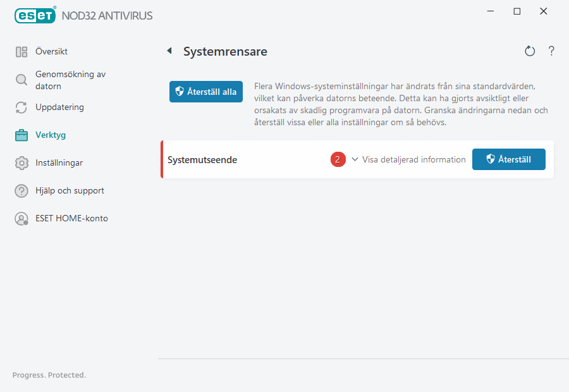Click Återställ for Systemutseende
Image resolution: width=569 pixels, height=392 pixels.
tap(508, 159)
